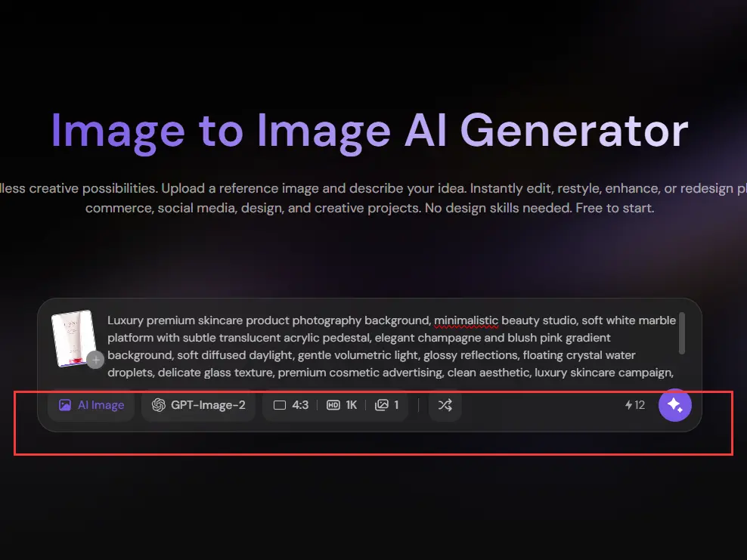
Task: Select the AI Image mode button
Action: [91, 405]
